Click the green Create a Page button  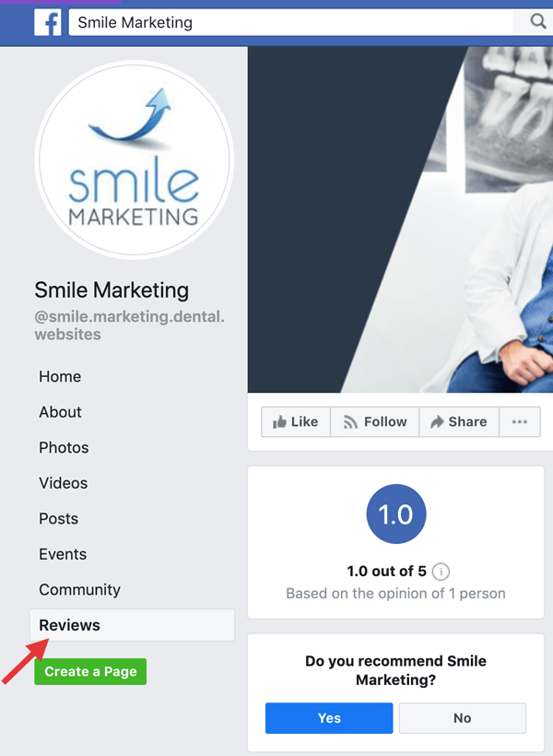click(x=90, y=671)
